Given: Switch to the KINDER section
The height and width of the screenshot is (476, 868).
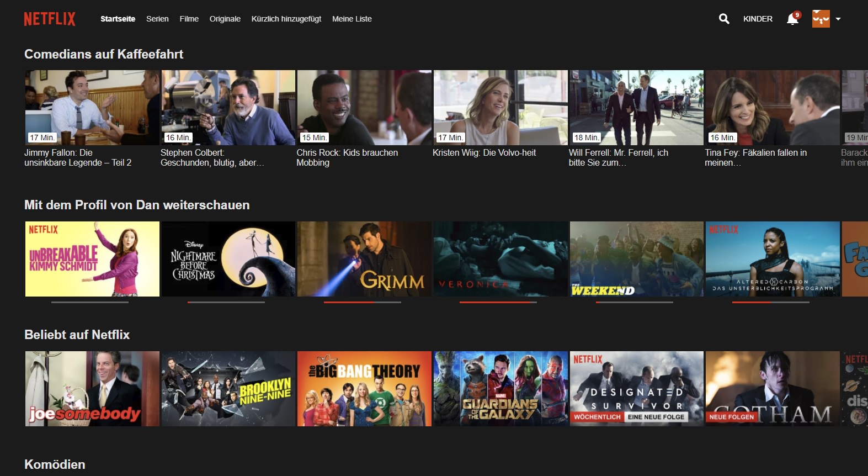Looking at the screenshot, I should point(758,19).
